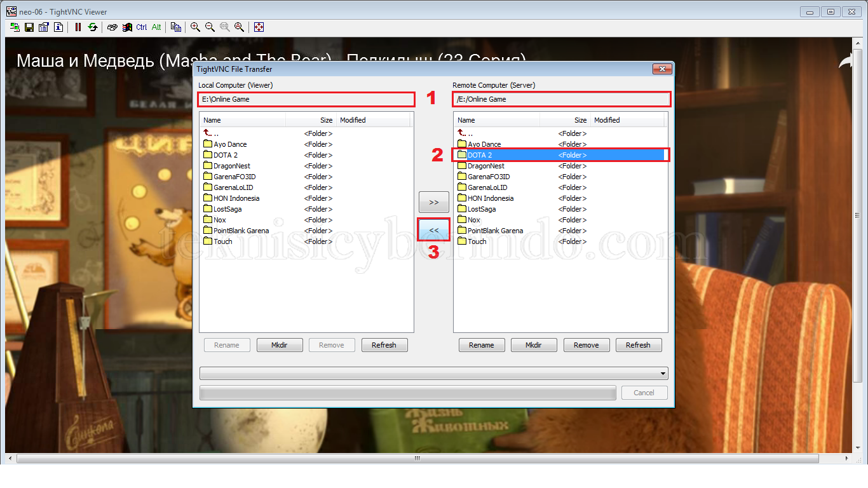
Task: Click the local path field E:\Online Game
Action: pyautogui.click(x=306, y=99)
